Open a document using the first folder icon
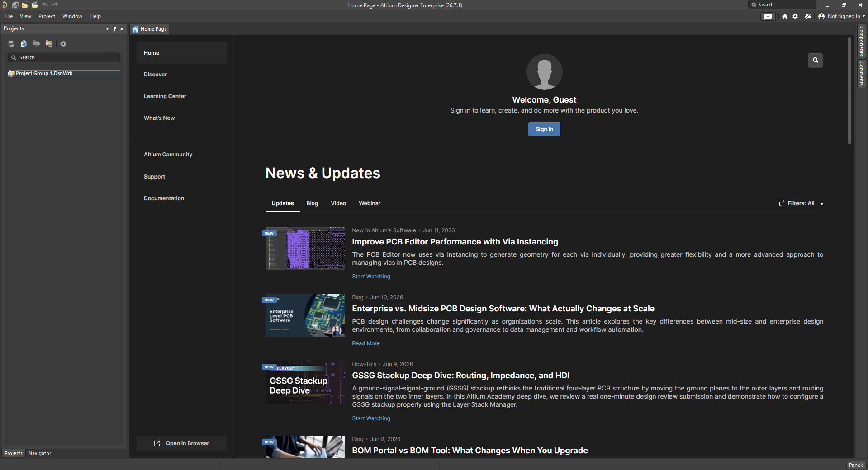Image resolution: width=868 pixels, height=470 pixels. (x=25, y=5)
